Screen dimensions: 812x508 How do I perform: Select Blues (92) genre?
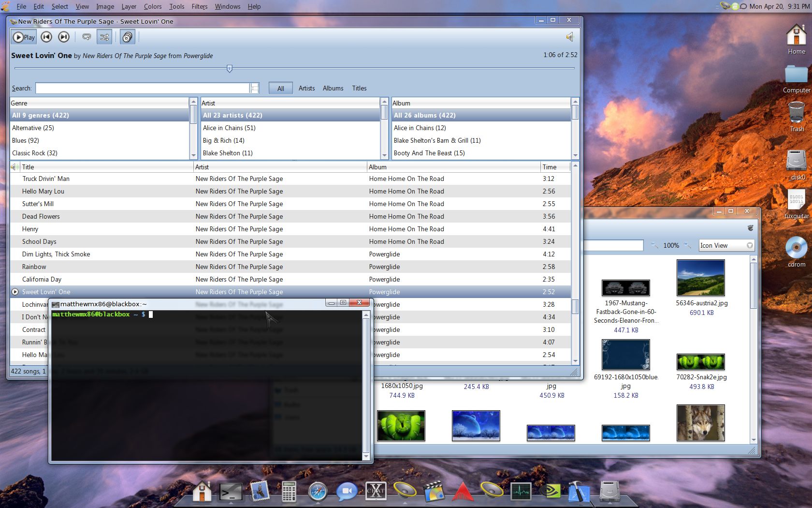tap(100, 141)
